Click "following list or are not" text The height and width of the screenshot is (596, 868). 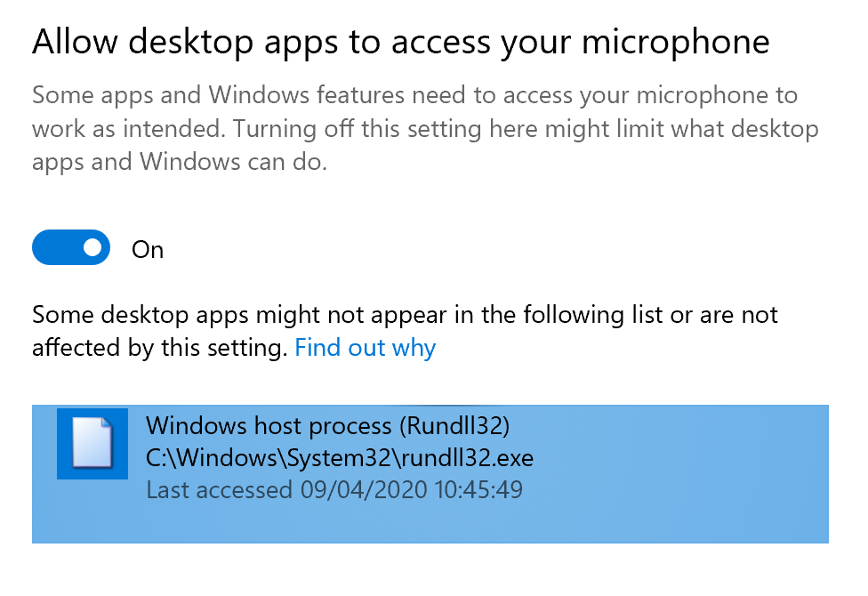point(650,315)
